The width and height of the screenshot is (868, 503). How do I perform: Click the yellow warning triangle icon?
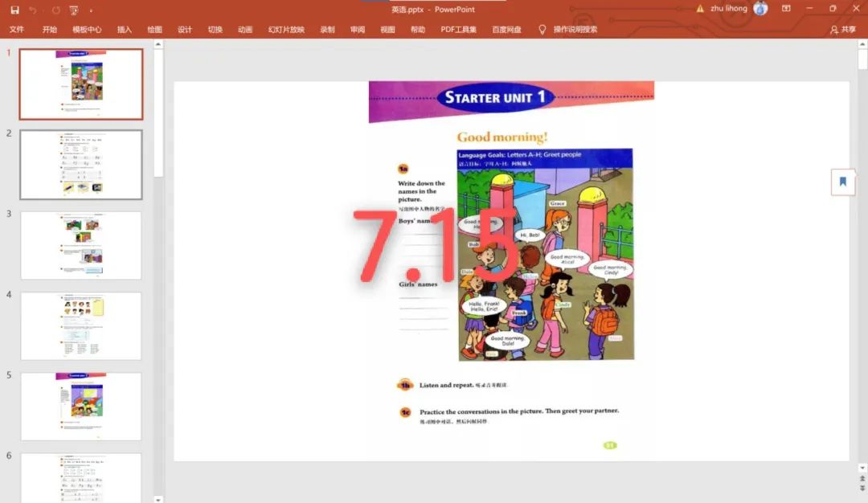701,9
